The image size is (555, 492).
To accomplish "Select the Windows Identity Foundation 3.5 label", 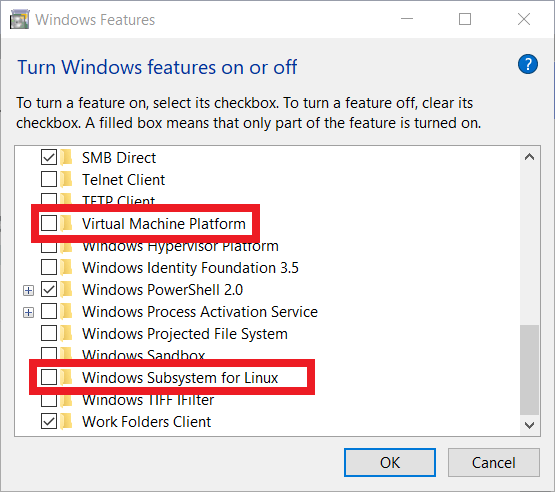I will coord(190,268).
